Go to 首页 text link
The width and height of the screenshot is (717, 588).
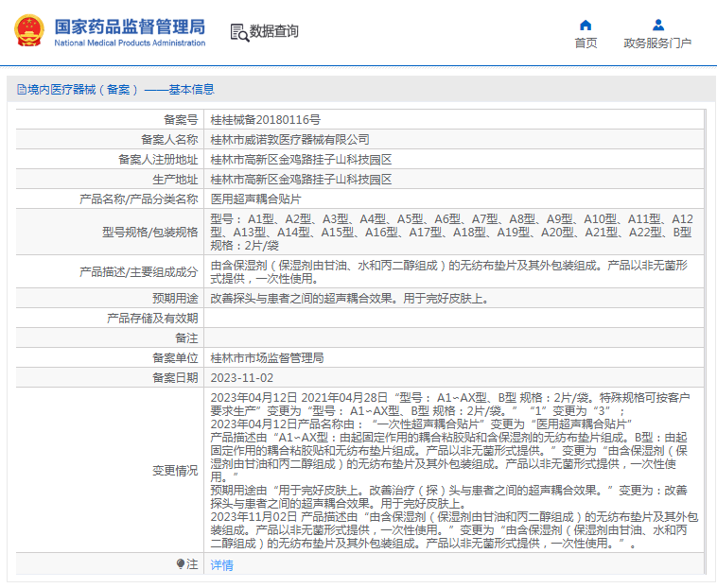(586, 43)
